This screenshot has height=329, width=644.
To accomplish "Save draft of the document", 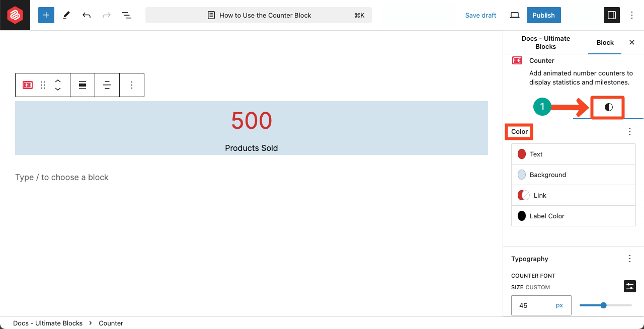I will tap(480, 15).
